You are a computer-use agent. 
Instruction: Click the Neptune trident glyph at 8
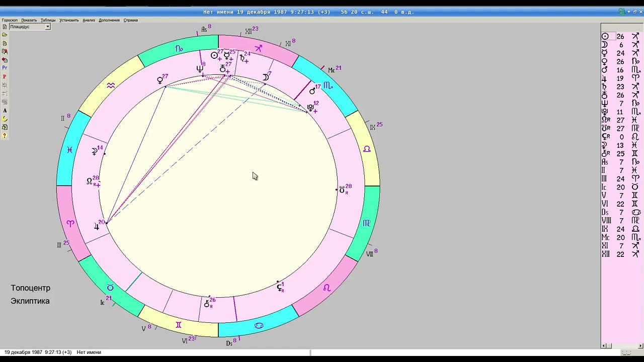pos(200,69)
